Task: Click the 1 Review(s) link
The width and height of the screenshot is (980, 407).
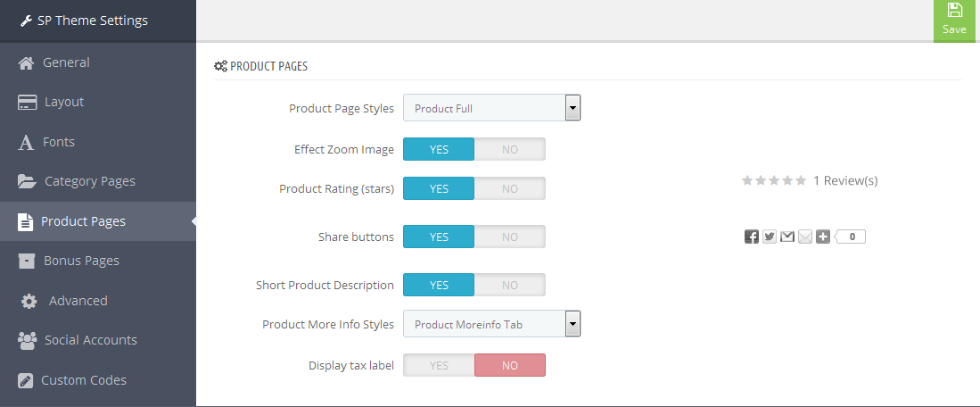Action: [845, 180]
